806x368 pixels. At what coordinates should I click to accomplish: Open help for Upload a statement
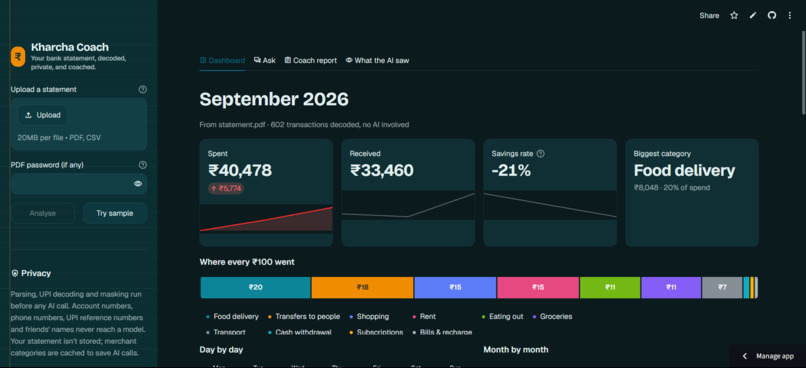coord(143,89)
